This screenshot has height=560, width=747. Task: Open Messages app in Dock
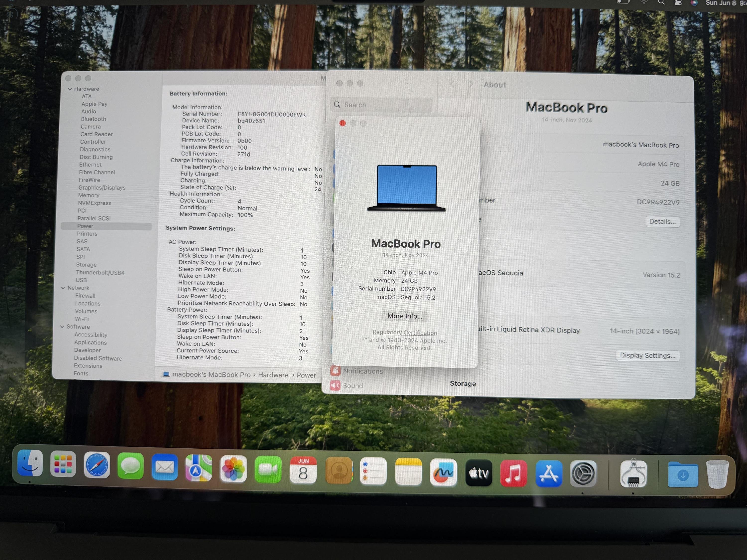tap(130, 466)
